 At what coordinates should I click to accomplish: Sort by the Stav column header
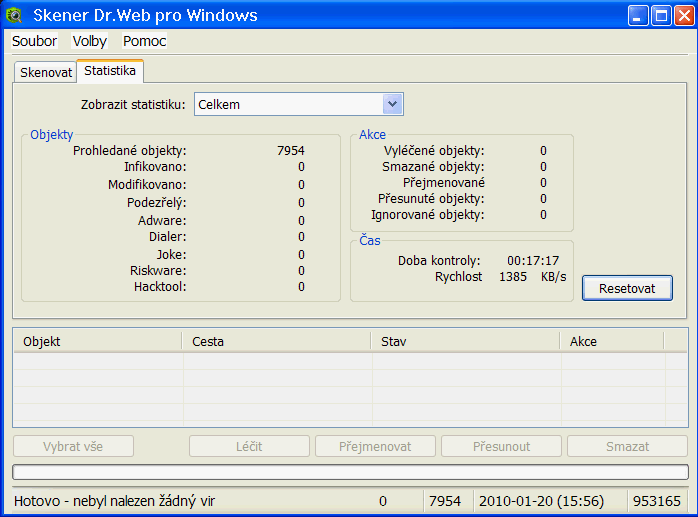(465, 341)
